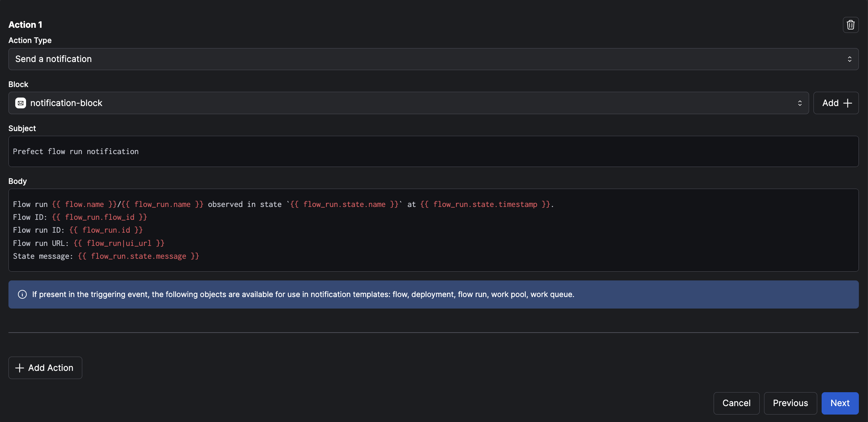The height and width of the screenshot is (422, 868).
Task: Click the 'Flow ID' line in Body
Action: 80,217
